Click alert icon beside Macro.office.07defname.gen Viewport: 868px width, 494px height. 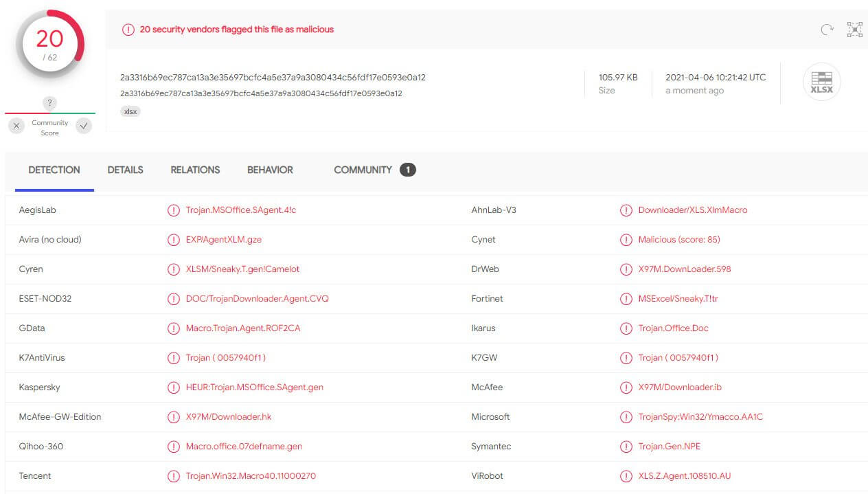pyautogui.click(x=173, y=447)
